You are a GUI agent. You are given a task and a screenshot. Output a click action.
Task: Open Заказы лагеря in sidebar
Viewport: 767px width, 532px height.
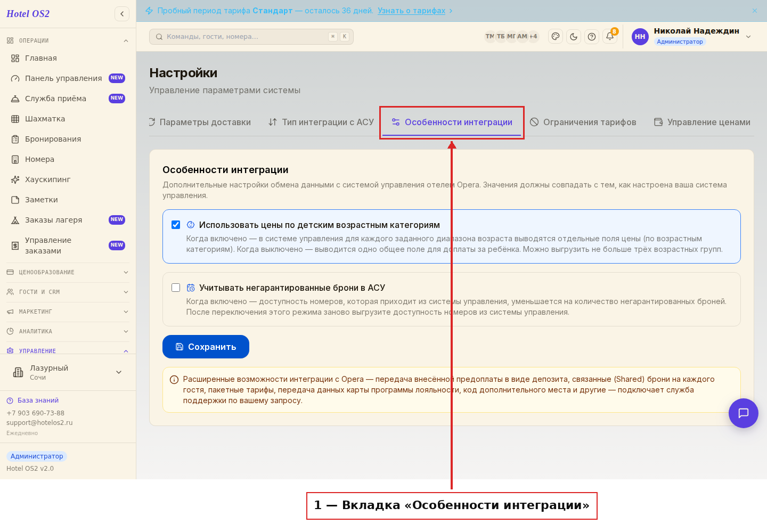(x=68, y=220)
